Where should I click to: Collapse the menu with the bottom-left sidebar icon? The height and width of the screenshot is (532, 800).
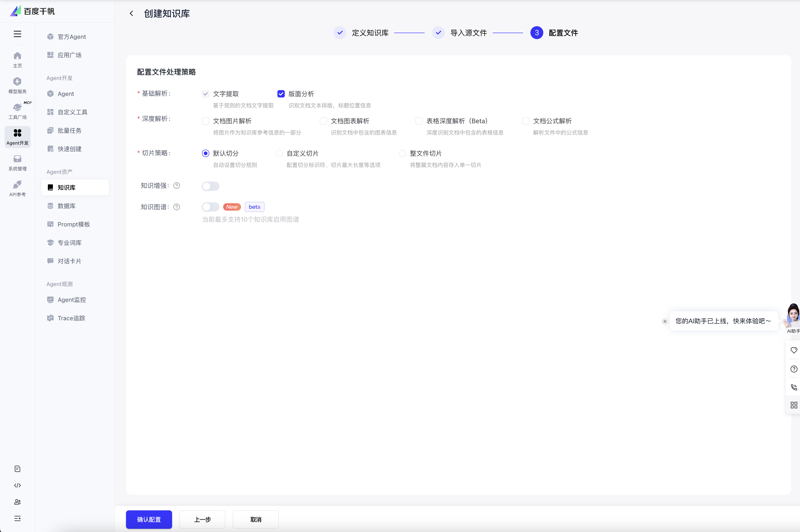click(x=17, y=518)
